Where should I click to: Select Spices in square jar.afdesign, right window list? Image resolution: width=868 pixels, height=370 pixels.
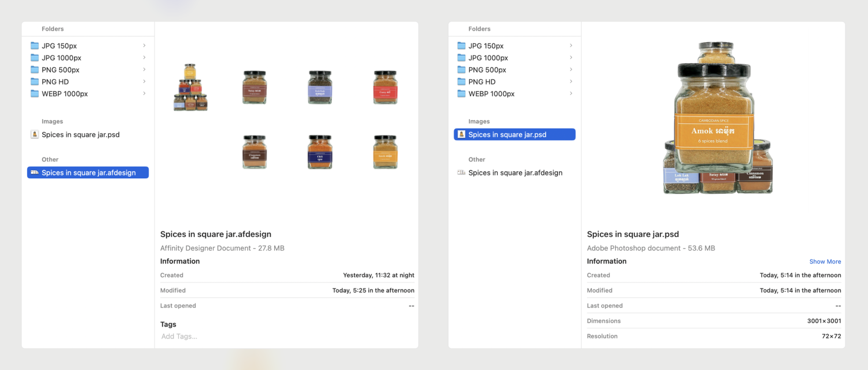click(514, 173)
